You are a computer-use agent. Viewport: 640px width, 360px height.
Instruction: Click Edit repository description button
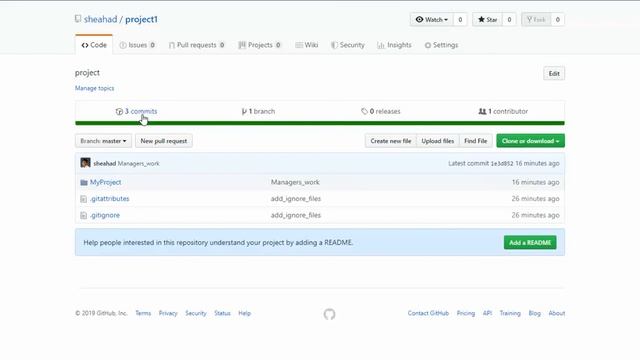(x=554, y=73)
